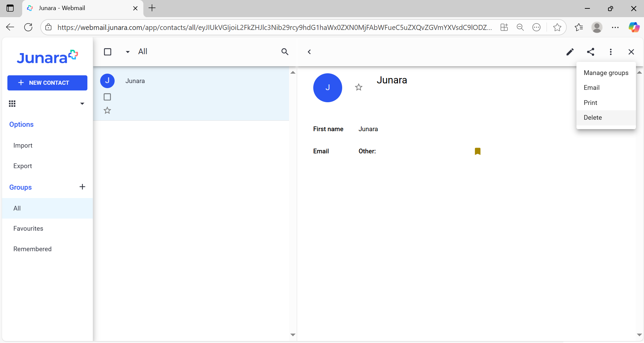This screenshot has width=644, height=343.
Task: Select the All group
Action: (47, 208)
